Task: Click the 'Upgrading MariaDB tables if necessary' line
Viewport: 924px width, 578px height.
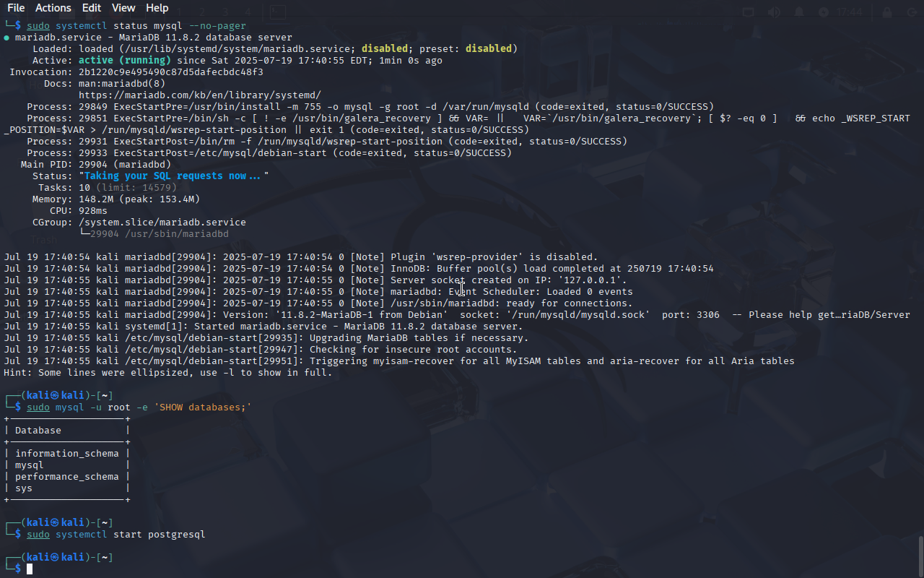Action: pos(266,338)
